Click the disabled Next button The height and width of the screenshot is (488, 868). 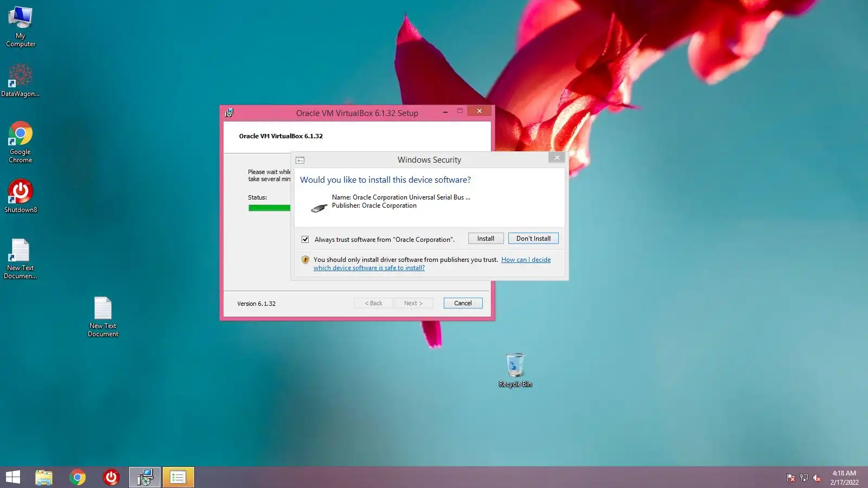(413, 303)
